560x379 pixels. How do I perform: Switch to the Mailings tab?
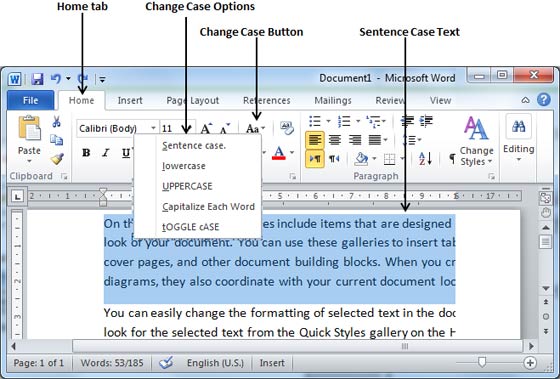(x=333, y=100)
